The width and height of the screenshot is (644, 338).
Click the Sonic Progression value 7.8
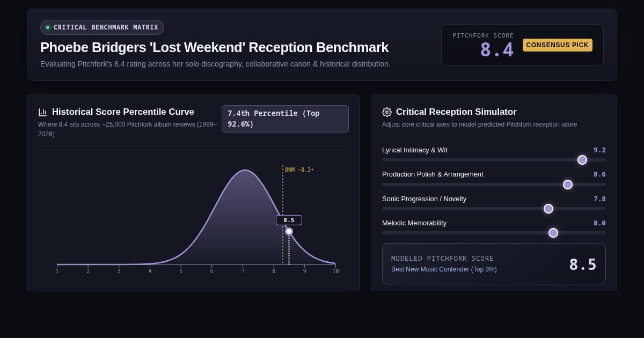point(599,199)
